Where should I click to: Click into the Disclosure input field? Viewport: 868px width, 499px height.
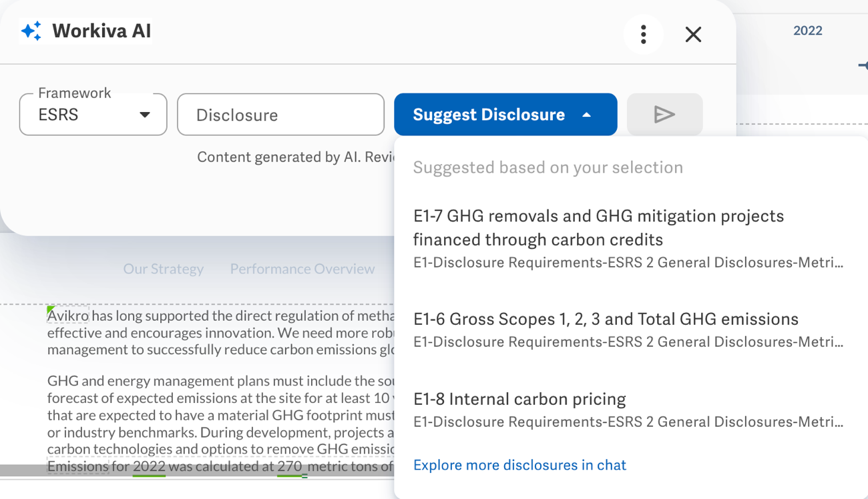(x=280, y=115)
